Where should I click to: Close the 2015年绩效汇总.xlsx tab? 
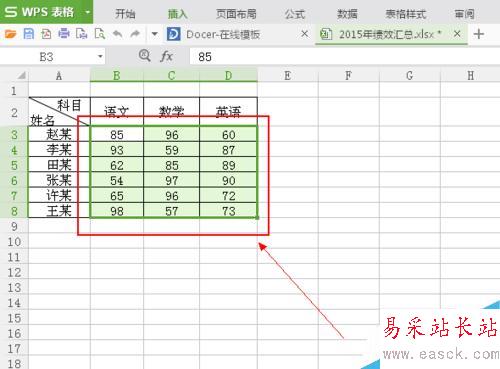click(x=457, y=33)
